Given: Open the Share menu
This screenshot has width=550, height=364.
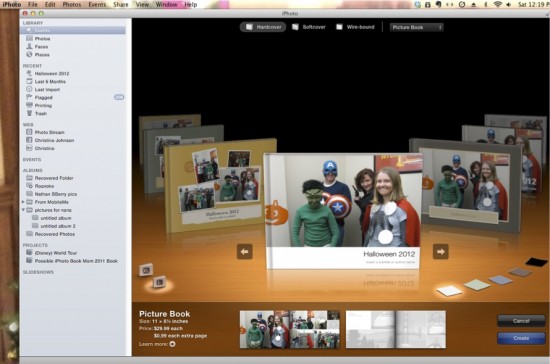Looking at the screenshot, I should (x=121, y=5).
